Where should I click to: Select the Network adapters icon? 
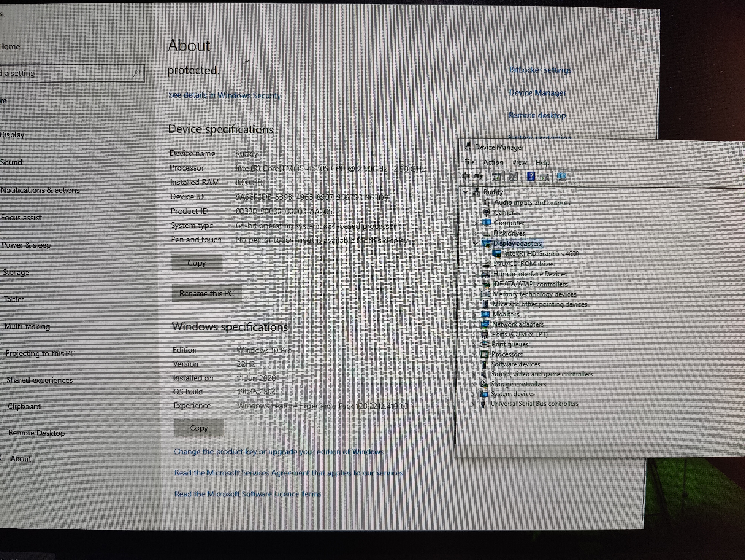[485, 324]
